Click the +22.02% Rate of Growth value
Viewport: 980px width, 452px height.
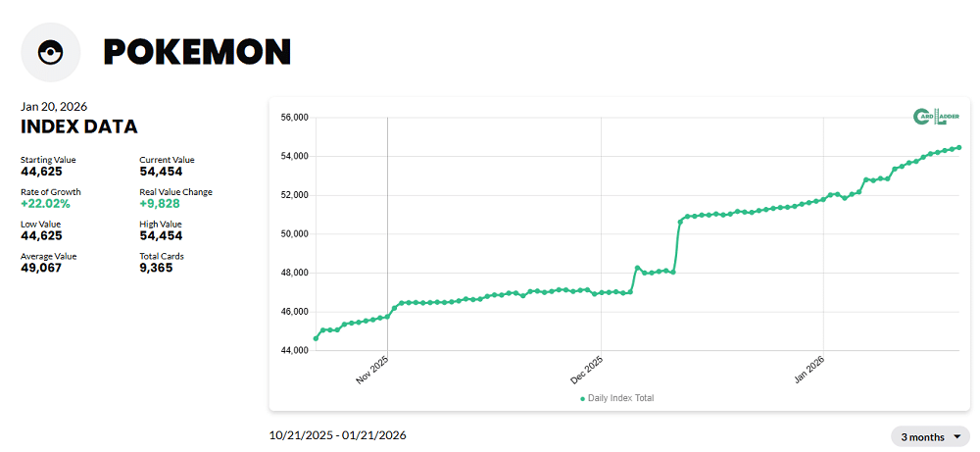tap(48, 203)
